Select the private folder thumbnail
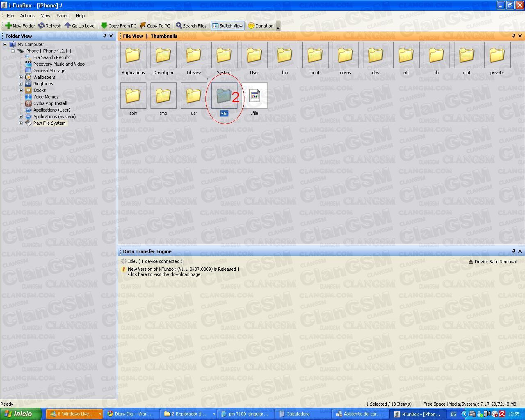The width and height of the screenshot is (525, 420). pos(497,55)
